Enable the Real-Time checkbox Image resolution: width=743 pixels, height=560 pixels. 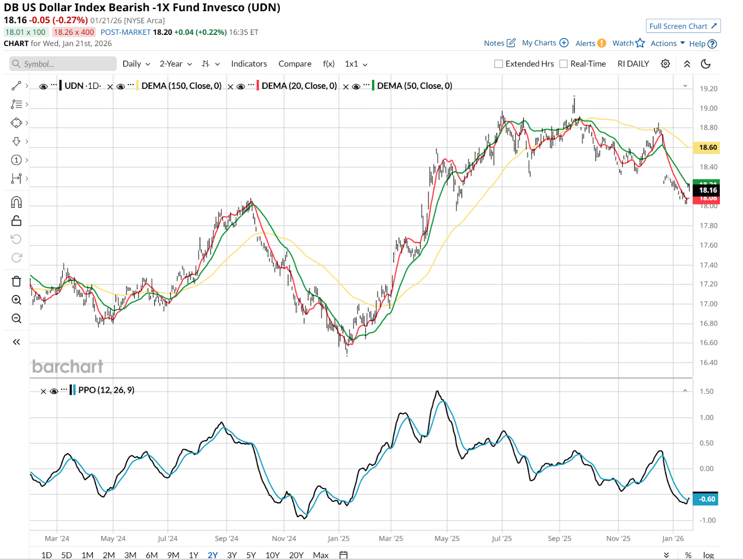coord(564,64)
